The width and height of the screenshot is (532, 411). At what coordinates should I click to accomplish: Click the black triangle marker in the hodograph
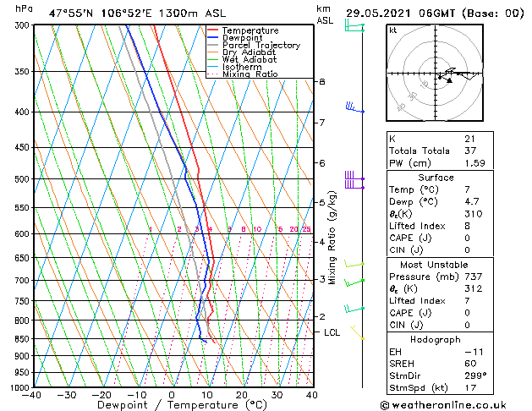point(450,80)
